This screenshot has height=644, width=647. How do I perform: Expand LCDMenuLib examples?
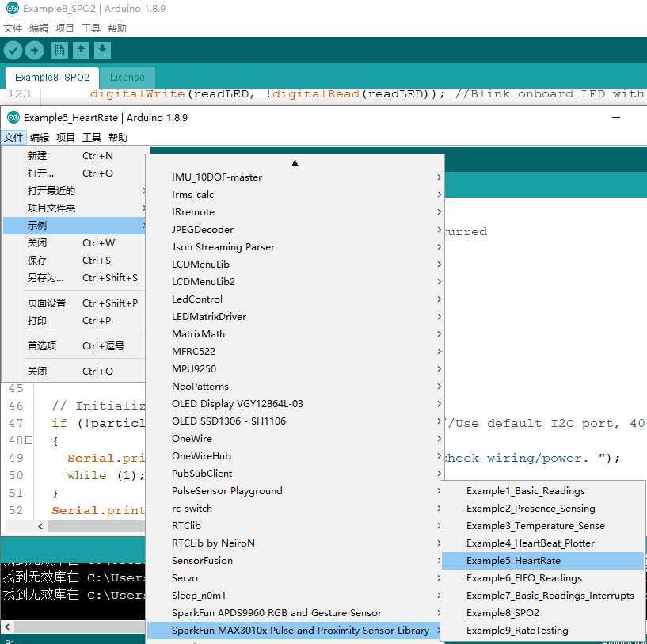pos(295,265)
